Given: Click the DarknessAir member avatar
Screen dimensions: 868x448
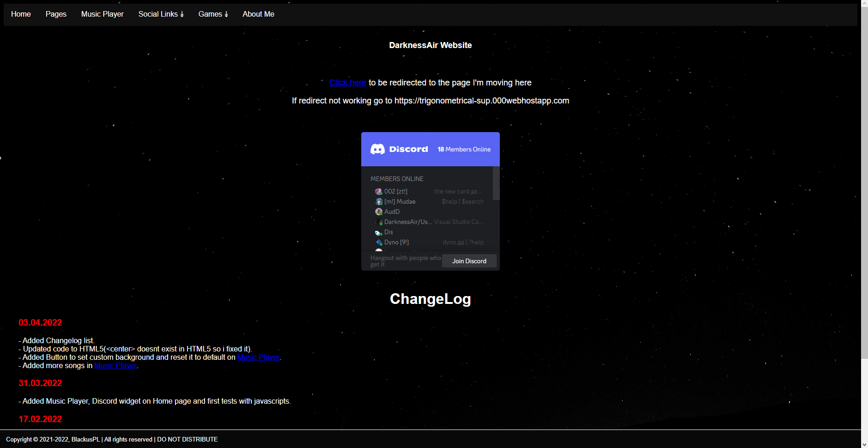Looking at the screenshot, I should coord(379,222).
